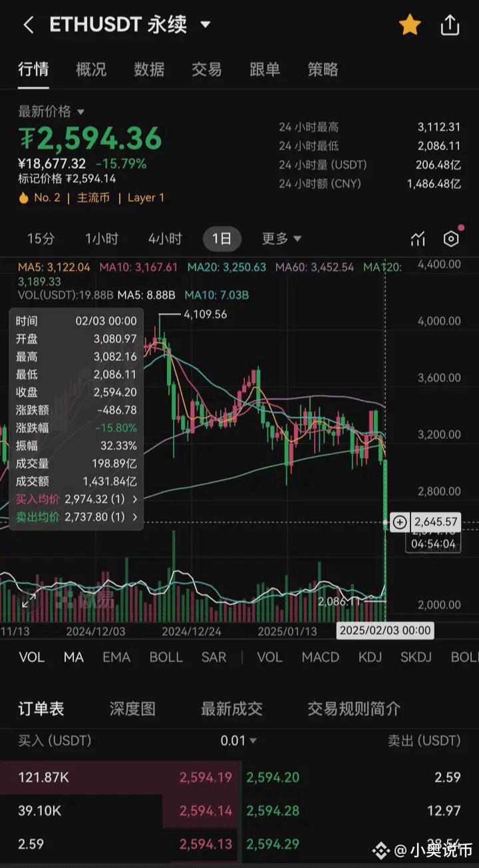This screenshot has width=479, height=868.
Task: Select bid price 2,594.14
Action: [206, 811]
